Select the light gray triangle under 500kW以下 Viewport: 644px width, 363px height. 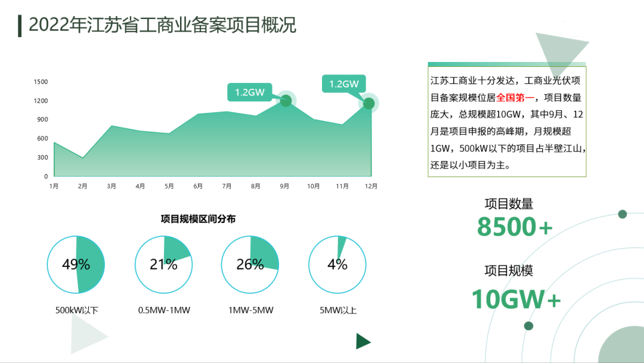(85, 336)
